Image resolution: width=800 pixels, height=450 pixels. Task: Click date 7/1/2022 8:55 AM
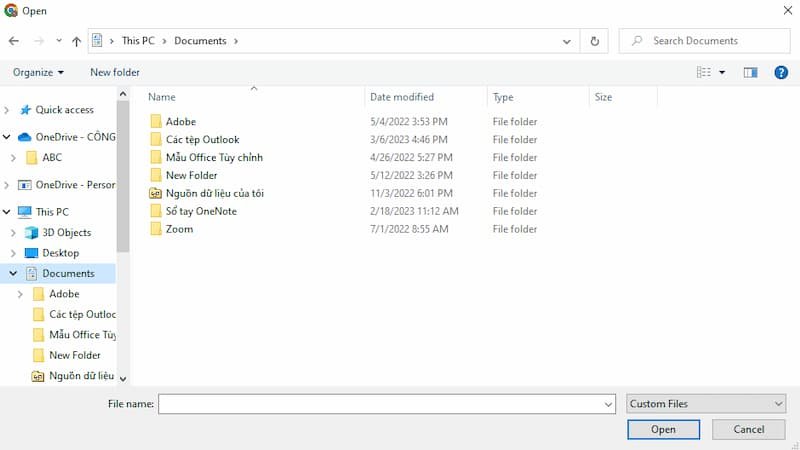click(409, 229)
